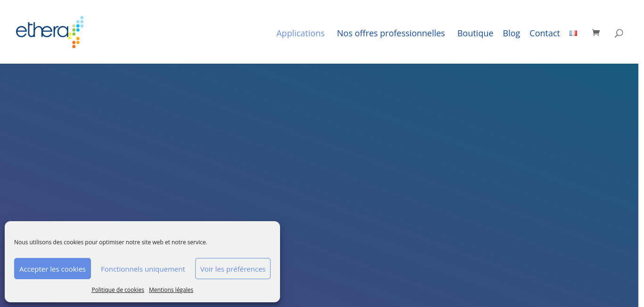644x307 pixels.
Task: Open the shopping cart icon
Action: [596, 33]
